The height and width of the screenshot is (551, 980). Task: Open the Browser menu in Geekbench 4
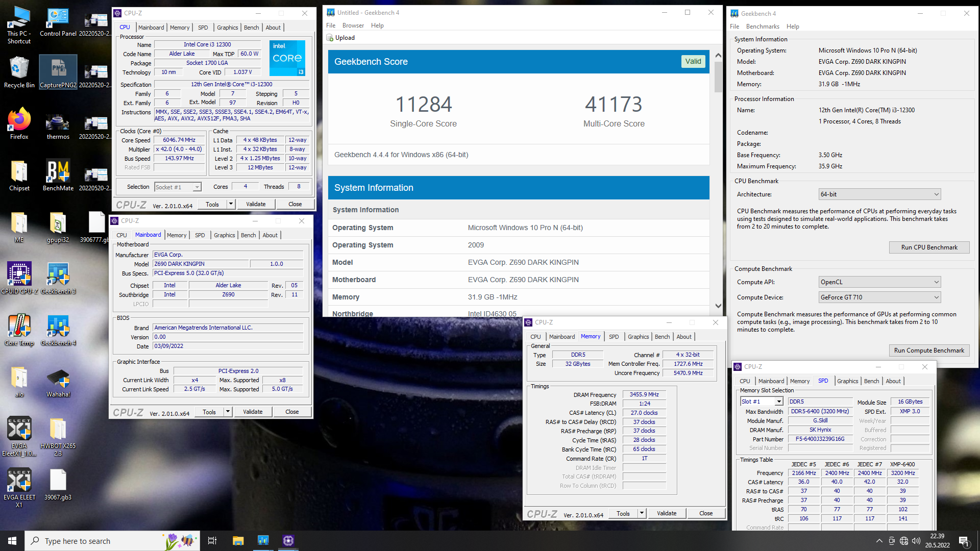(x=353, y=26)
